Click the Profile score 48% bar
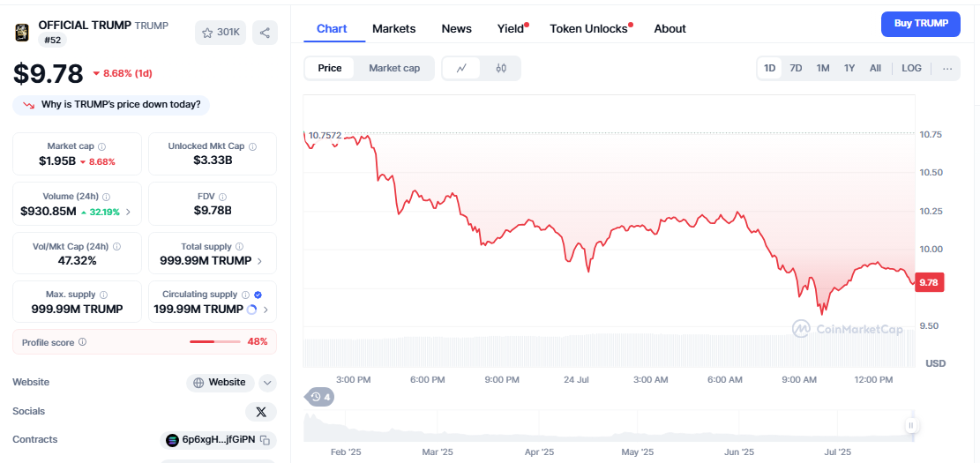The height and width of the screenshot is (463, 980). [x=215, y=342]
